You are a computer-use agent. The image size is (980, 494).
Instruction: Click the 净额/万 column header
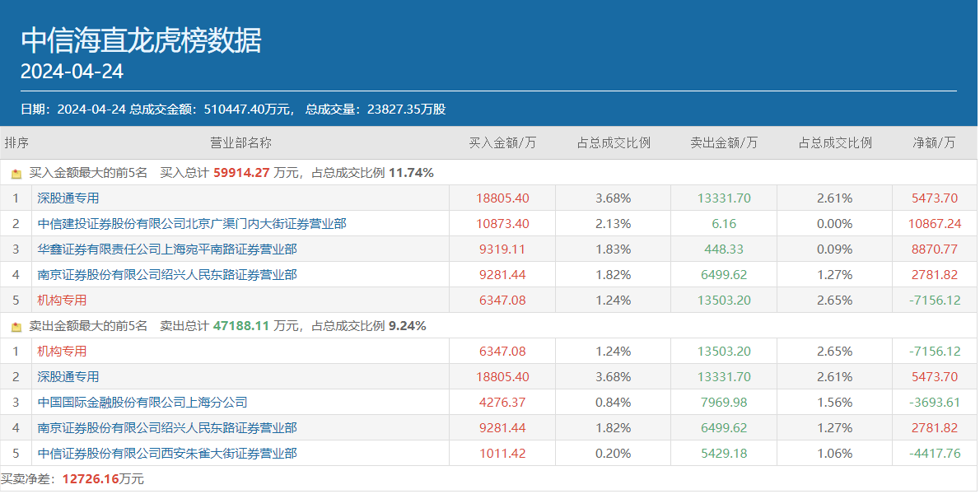[x=935, y=143]
